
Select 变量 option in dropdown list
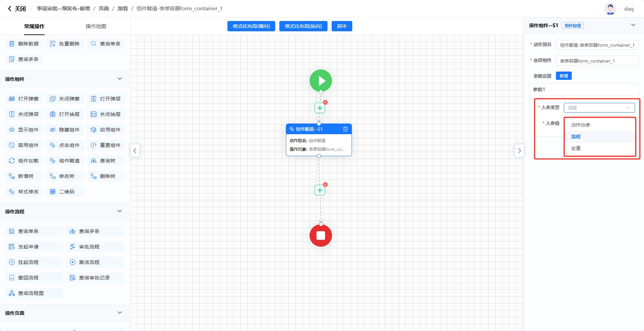pos(576,148)
